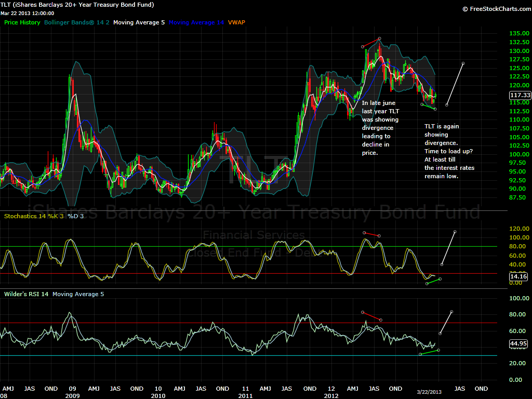Select the 2009 year label
The image size is (532, 399).
pos(72,396)
